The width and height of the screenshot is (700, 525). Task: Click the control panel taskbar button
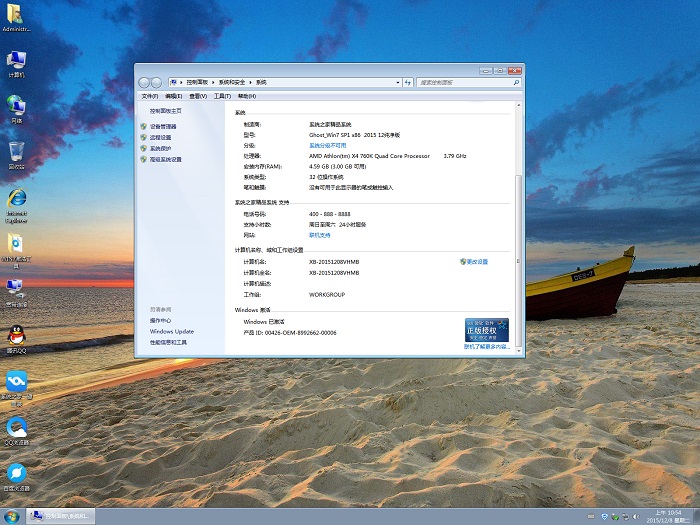(x=61, y=517)
